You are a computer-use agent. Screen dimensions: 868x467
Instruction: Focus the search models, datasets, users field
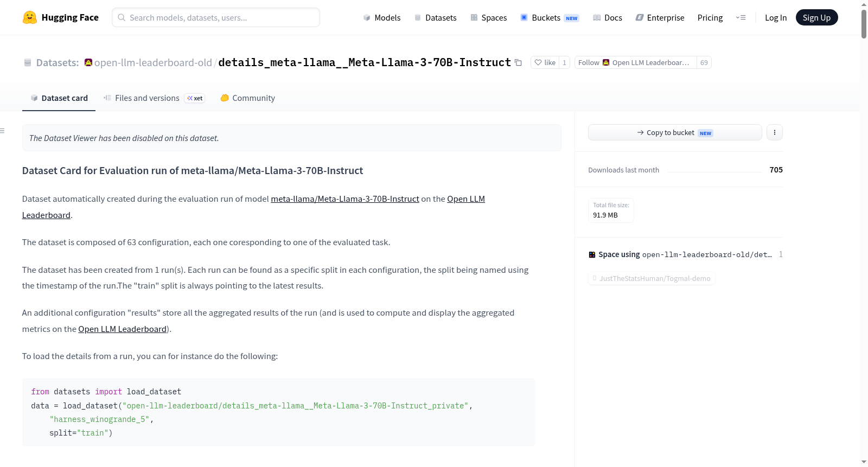click(x=216, y=17)
